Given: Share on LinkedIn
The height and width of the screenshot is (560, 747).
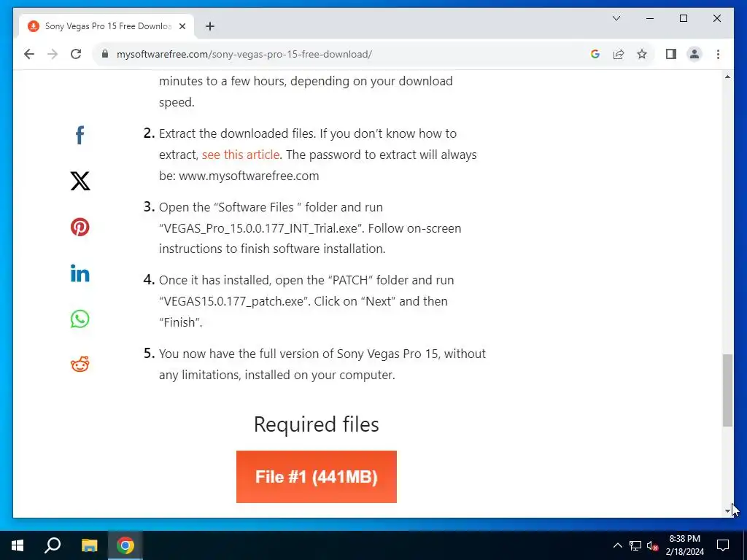Looking at the screenshot, I should pyautogui.click(x=80, y=273).
